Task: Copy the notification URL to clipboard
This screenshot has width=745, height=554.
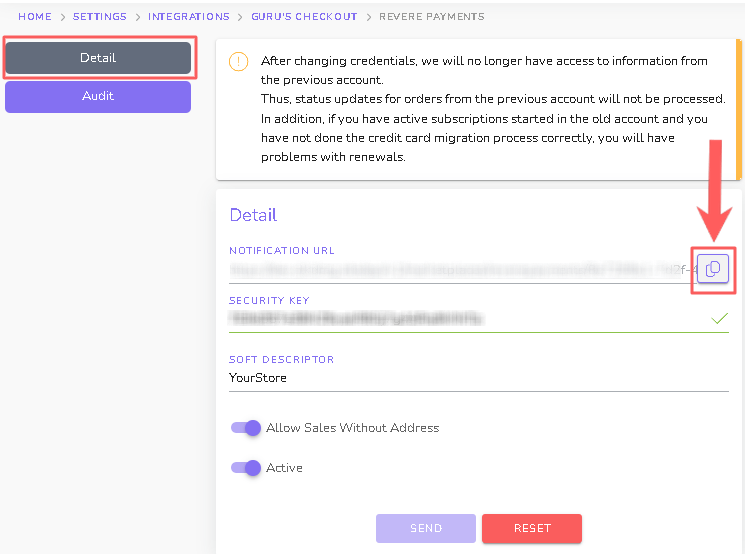Action: pos(713,269)
